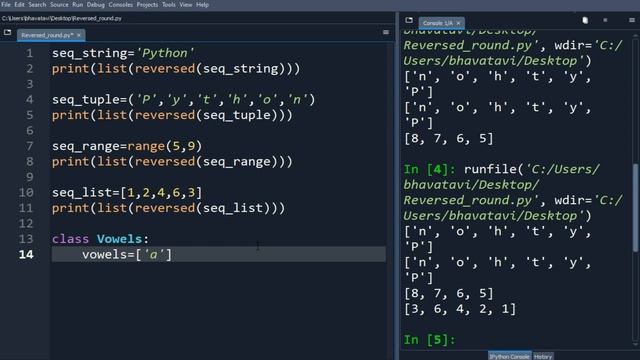Click line 11 print reversed seq_list code
The image size is (640, 360).
point(169,208)
